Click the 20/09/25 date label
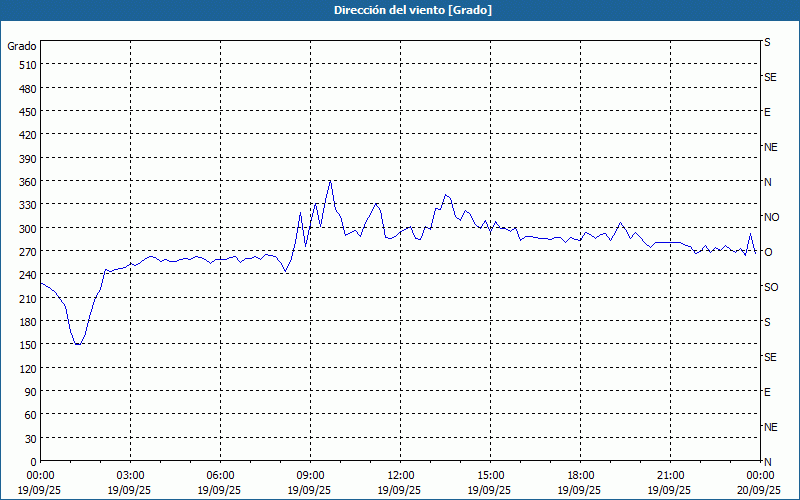The image size is (800, 500). [x=758, y=490]
